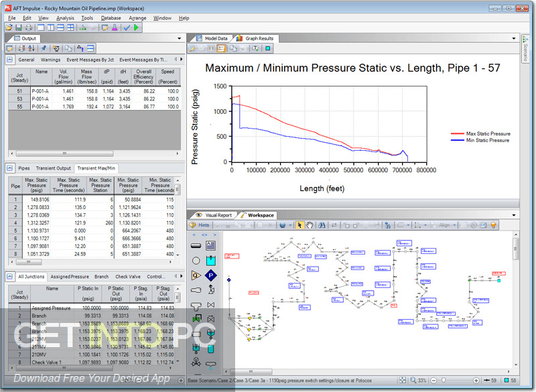Image resolution: width=536 pixels, height=392 pixels.
Task: Click the sort A-Z icon in Output toolbar
Action: [31, 48]
